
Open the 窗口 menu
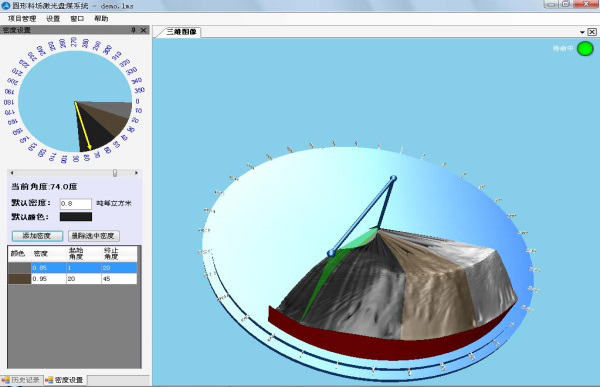click(77, 18)
